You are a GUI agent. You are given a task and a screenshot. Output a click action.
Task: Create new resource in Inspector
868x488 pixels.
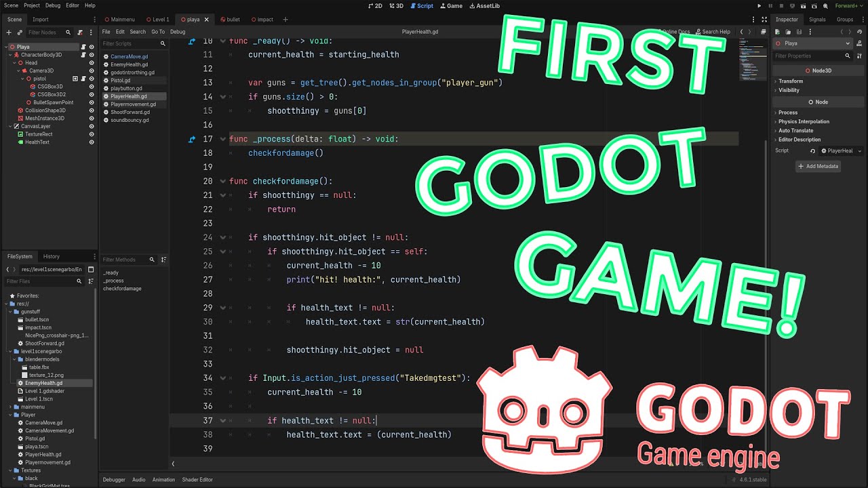(x=778, y=32)
